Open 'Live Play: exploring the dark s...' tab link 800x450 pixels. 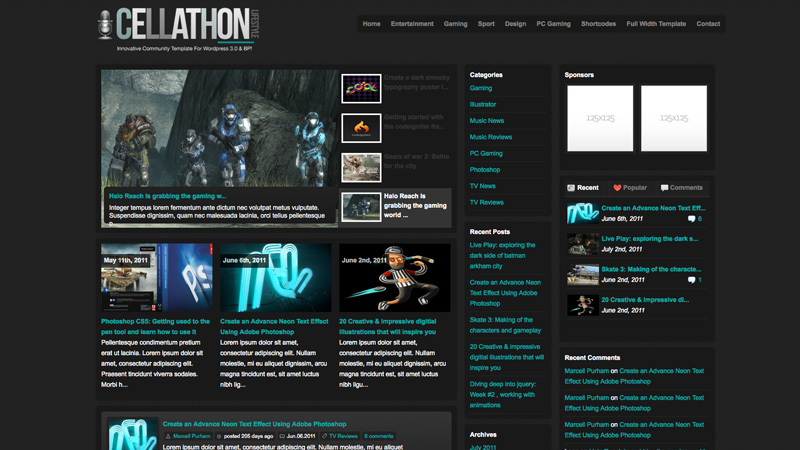click(x=649, y=238)
